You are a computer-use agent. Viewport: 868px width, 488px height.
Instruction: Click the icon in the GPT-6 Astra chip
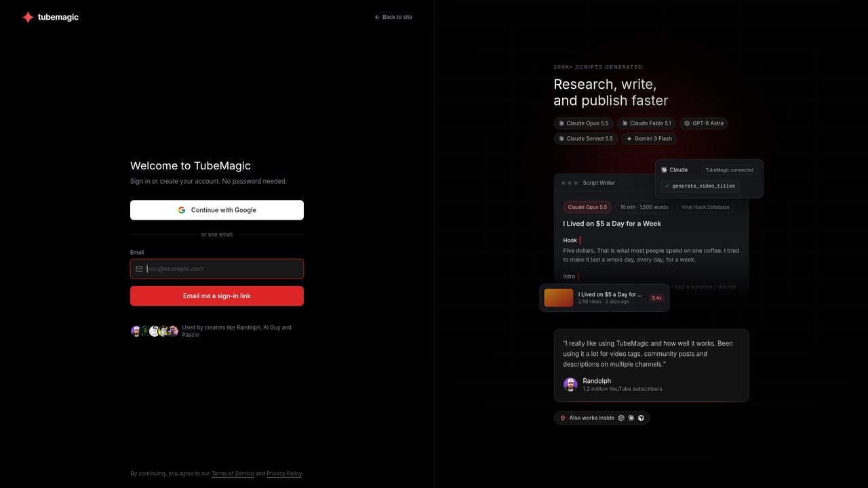[x=687, y=123]
